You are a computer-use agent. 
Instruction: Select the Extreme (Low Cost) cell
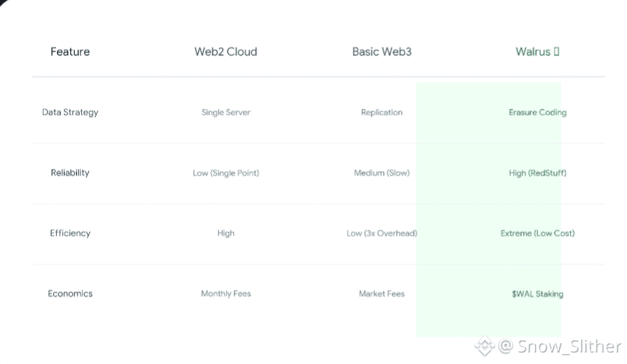(537, 233)
